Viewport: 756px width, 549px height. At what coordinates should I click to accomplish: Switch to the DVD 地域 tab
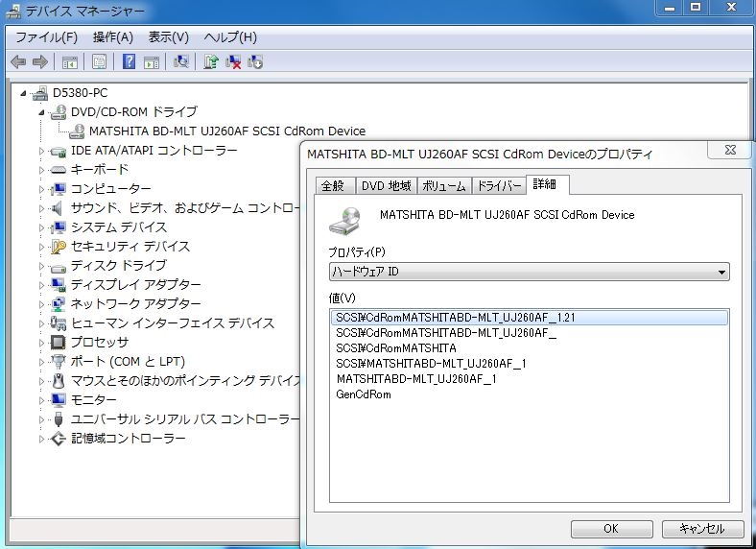[387, 186]
